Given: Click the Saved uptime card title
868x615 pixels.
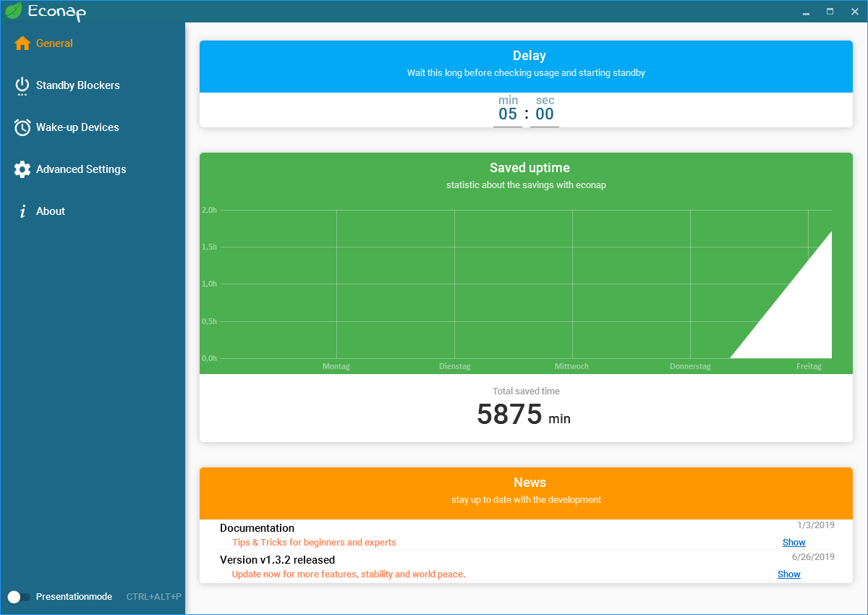Looking at the screenshot, I should (529, 168).
